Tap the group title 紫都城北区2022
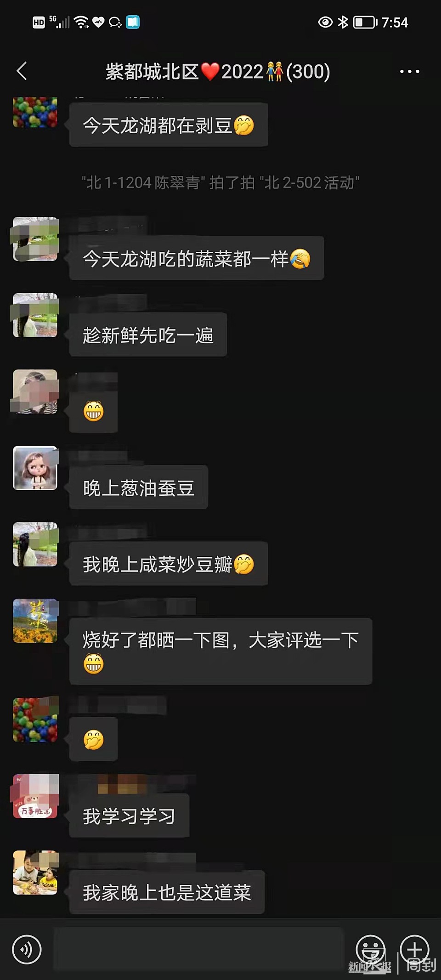The image size is (441, 980). (x=218, y=72)
